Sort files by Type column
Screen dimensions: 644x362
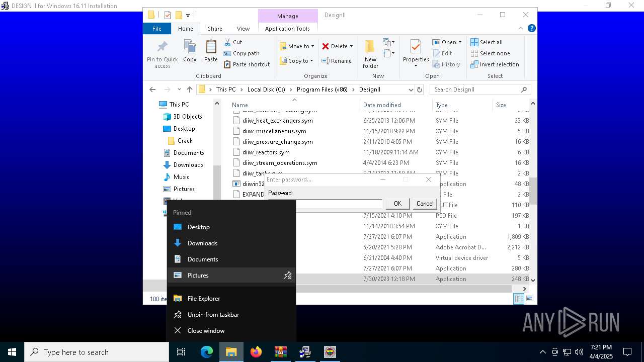(x=442, y=105)
